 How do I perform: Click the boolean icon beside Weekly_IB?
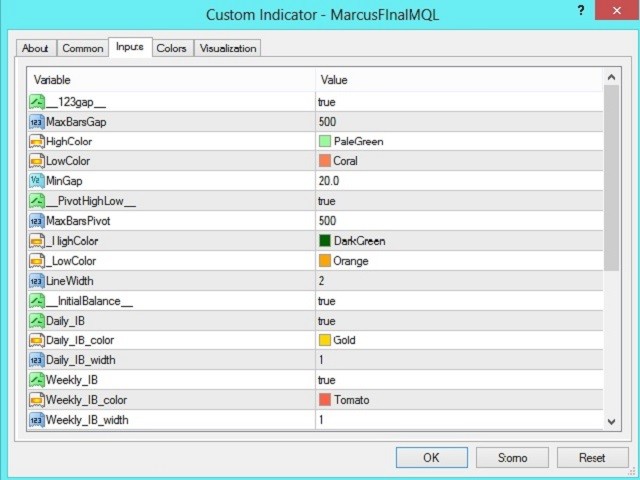pyautogui.click(x=37, y=380)
